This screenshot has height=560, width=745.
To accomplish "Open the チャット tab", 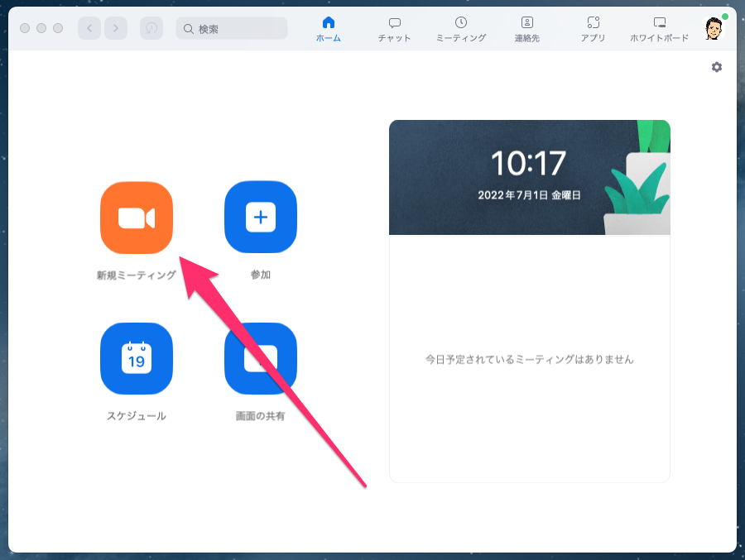I will [x=394, y=29].
